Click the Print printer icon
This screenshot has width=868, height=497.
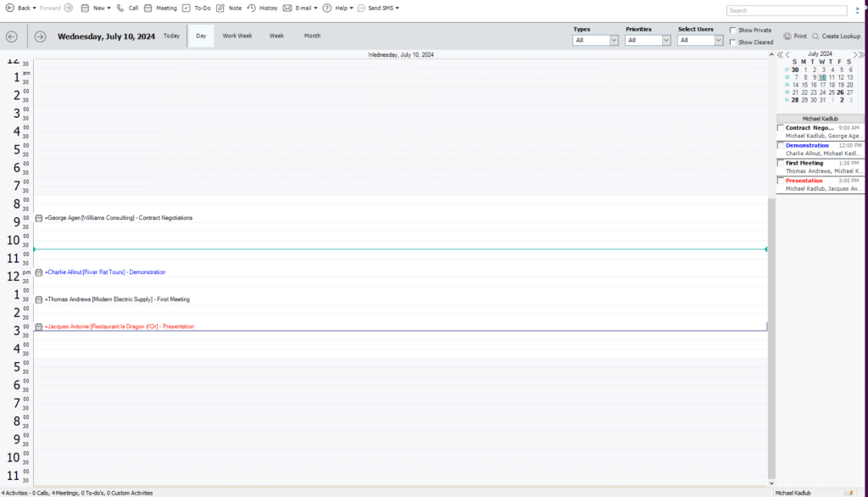[787, 36]
